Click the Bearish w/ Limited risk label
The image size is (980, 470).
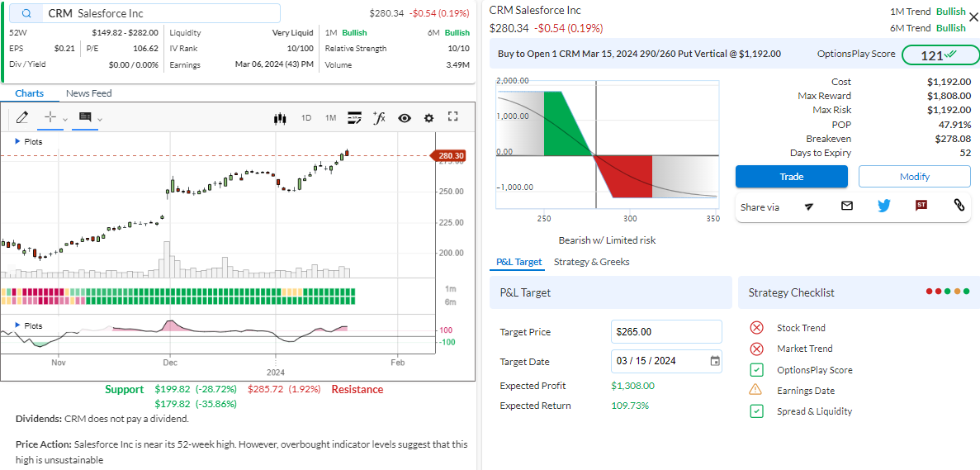coord(607,240)
